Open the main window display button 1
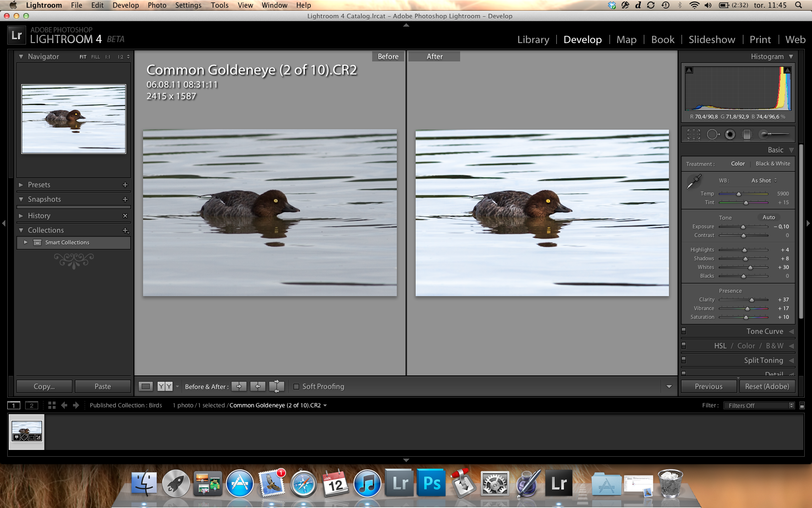This screenshot has height=508, width=812. coord(14,405)
